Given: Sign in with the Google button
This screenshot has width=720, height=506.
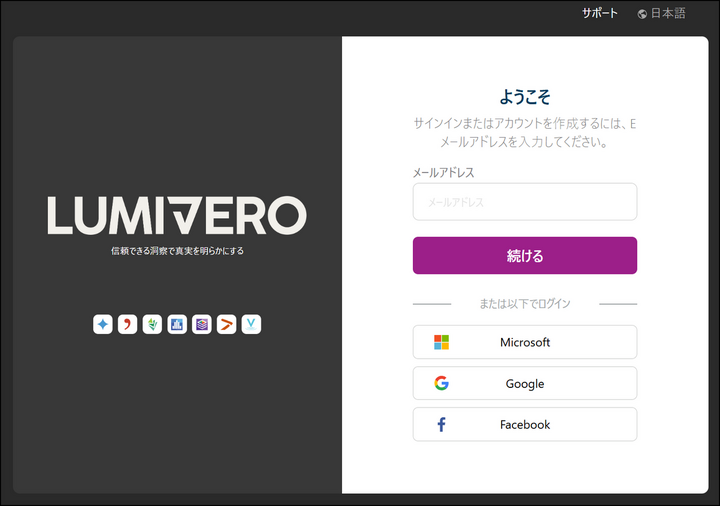Looking at the screenshot, I should (524, 383).
